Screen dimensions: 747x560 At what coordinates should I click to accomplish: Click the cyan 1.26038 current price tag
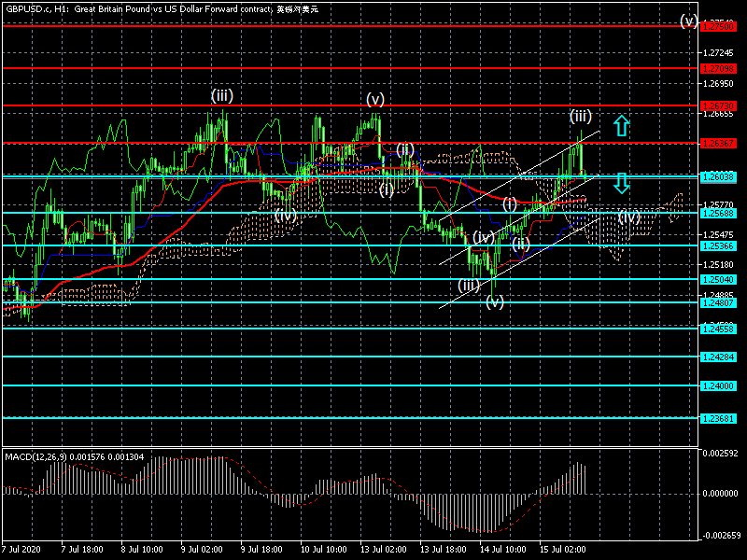718,176
